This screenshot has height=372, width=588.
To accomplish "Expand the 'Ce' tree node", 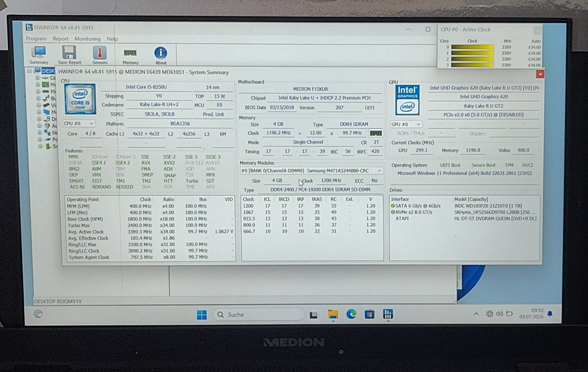I will (38, 78).
